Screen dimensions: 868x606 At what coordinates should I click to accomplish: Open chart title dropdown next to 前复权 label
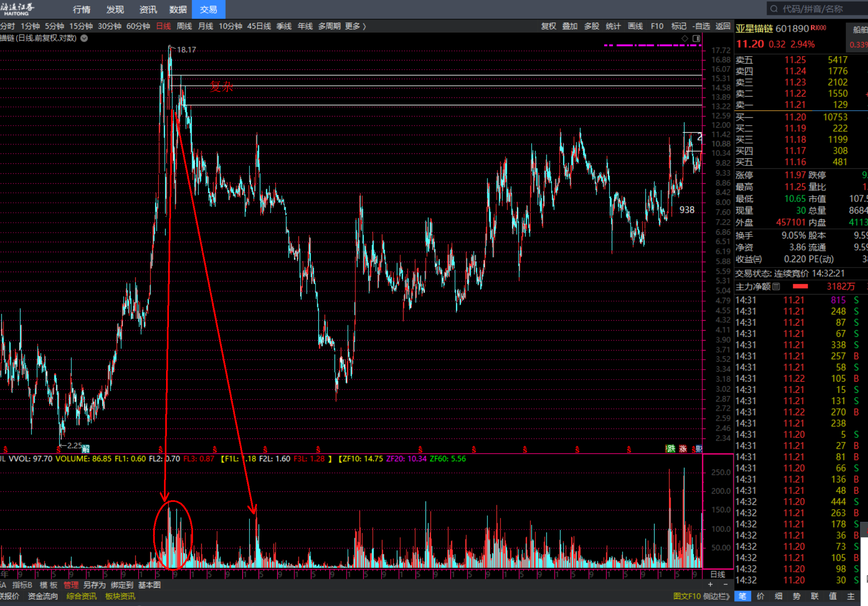[84, 38]
